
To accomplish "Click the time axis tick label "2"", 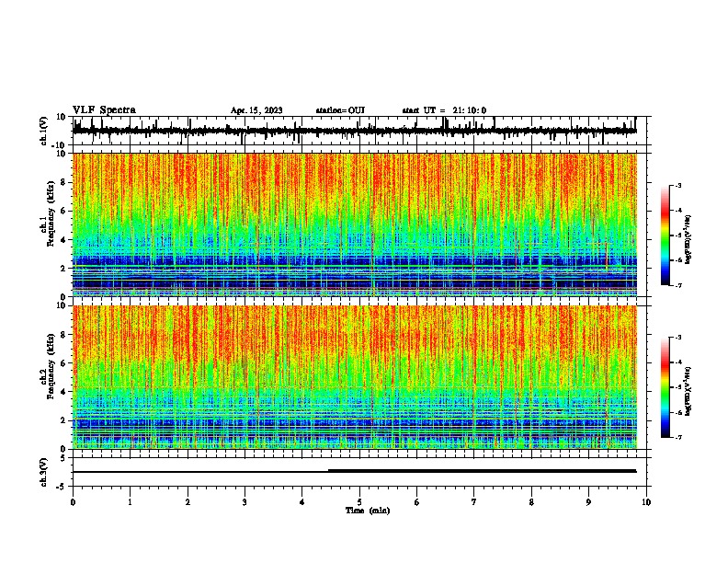I will pos(188,502).
